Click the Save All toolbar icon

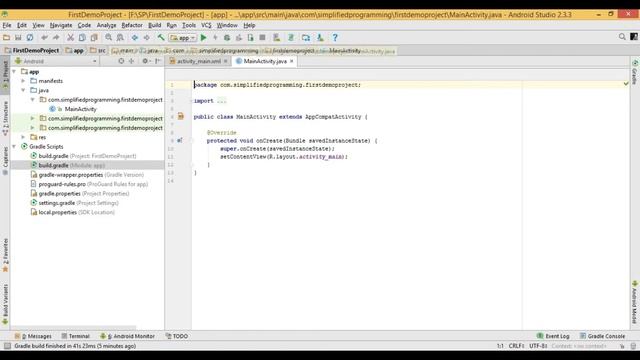[x=18, y=38]
